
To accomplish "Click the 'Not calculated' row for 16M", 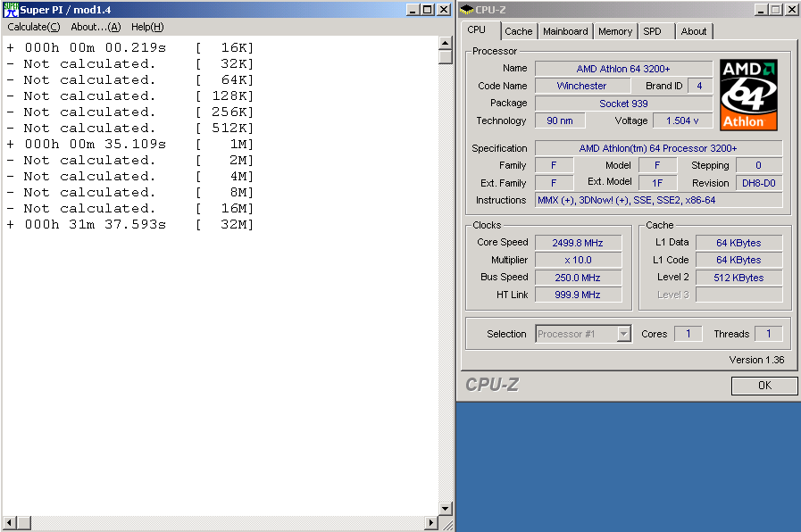I will tap(130, 208).
